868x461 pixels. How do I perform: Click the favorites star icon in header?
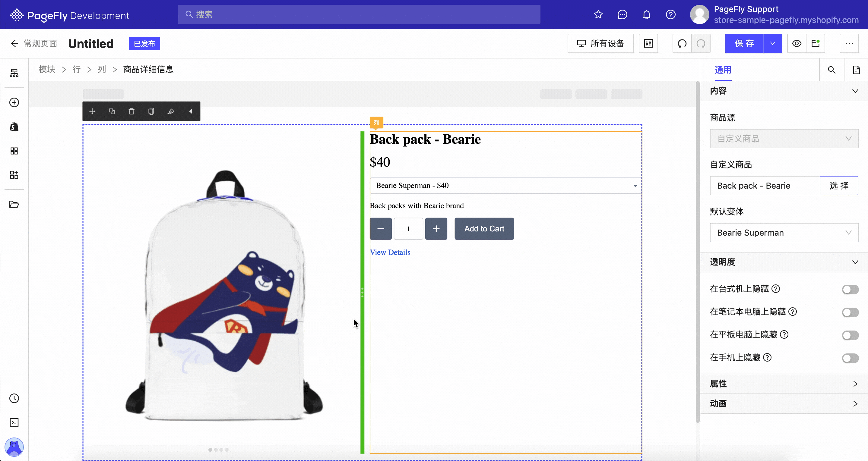pyautogui.click(x=598, y=14)
